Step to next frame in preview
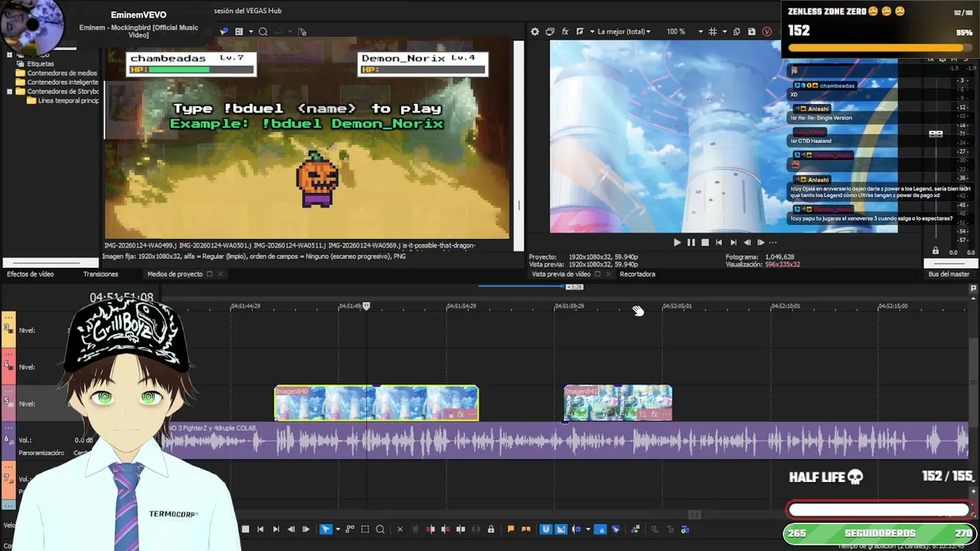The image size is (980, 551). (x=760, y=243)
